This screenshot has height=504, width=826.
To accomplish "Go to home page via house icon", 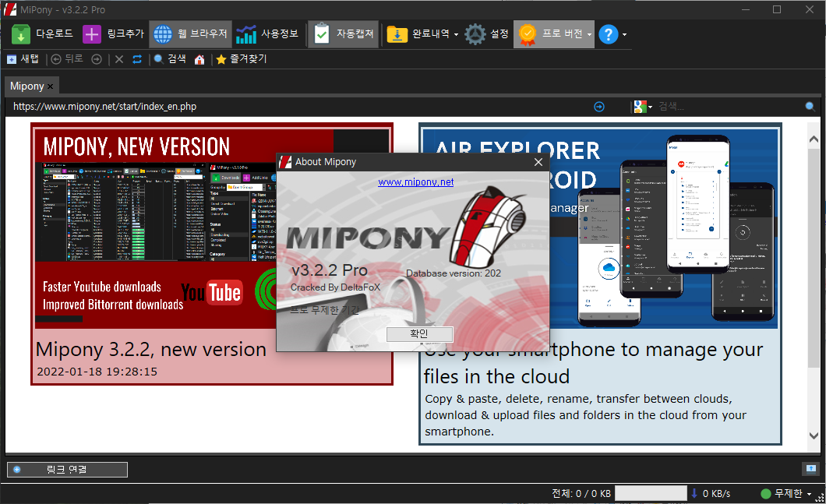I will (x=199, y=59).
